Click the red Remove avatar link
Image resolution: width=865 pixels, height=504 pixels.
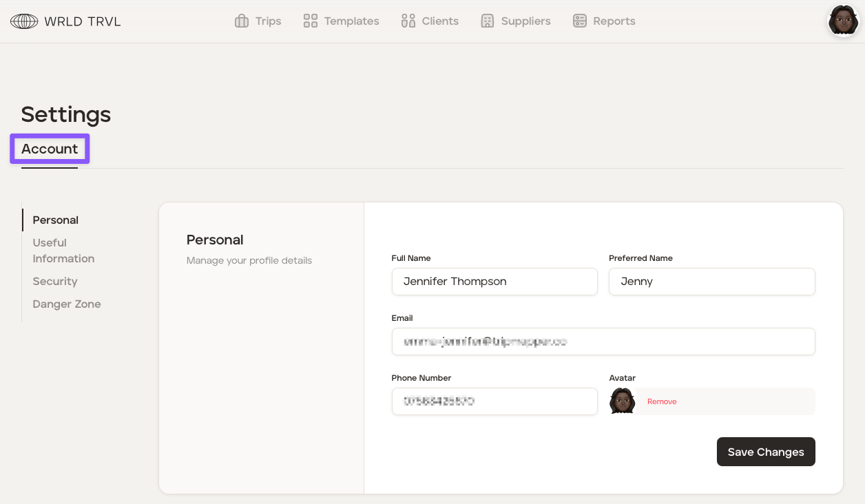(x=662, y=402)
